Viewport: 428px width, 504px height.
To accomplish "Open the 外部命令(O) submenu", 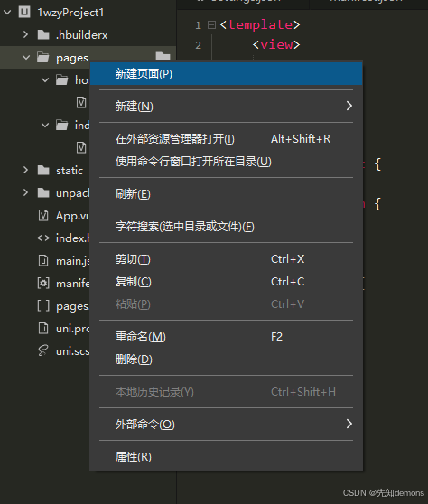I will (x=227, y=425).
